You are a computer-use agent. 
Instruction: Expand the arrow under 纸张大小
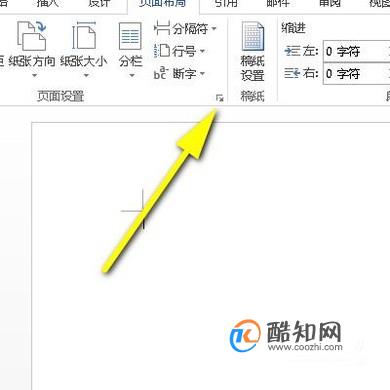pos(86,76)
